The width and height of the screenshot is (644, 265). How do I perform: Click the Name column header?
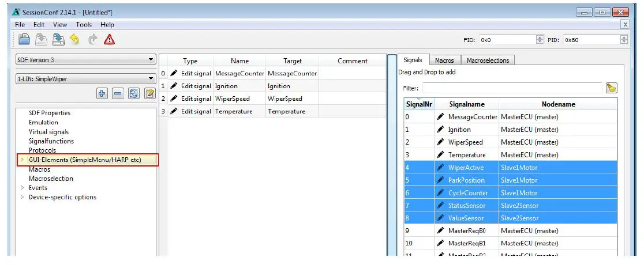[x=239, y=60]
